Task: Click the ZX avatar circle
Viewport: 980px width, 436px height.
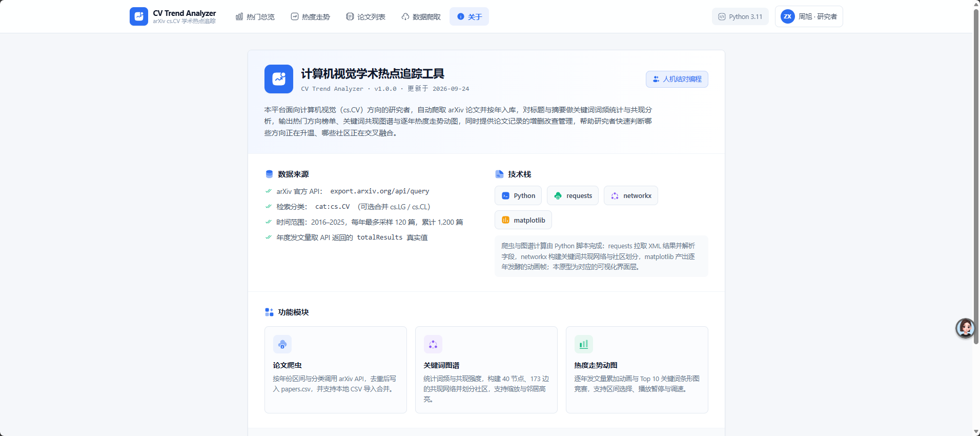Action: pos(788,16)
